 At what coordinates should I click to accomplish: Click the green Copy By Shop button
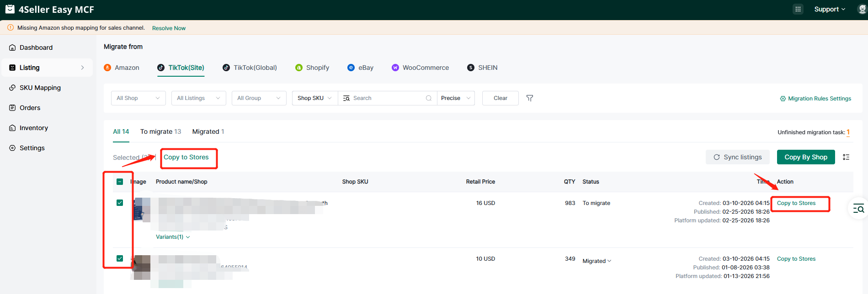pos(805,157)
